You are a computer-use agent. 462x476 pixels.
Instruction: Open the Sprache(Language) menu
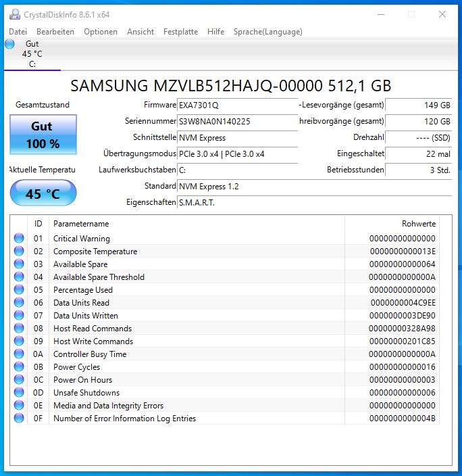[268, 32]
